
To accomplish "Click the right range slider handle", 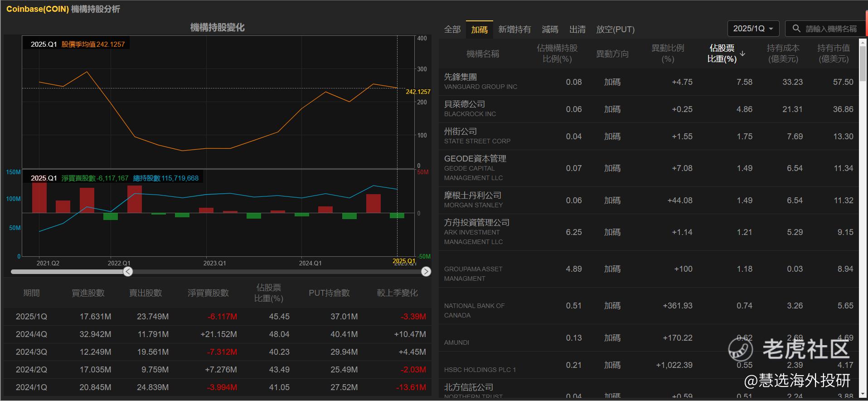I will click(x=426, y=271).
